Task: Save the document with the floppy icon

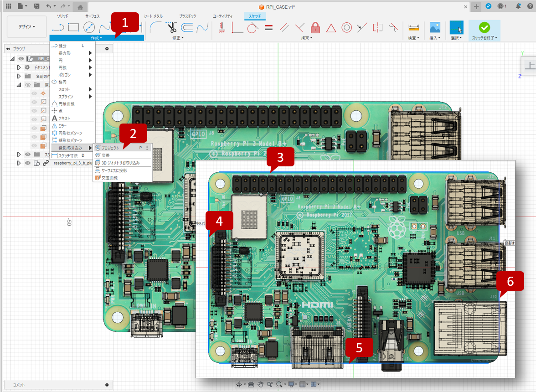Action: point(37,6)
